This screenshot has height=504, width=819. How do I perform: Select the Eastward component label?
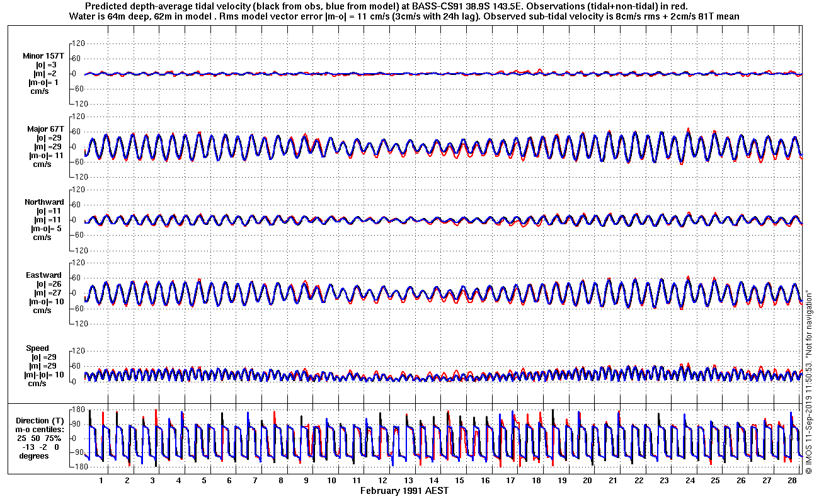click(x=43, y=275)
